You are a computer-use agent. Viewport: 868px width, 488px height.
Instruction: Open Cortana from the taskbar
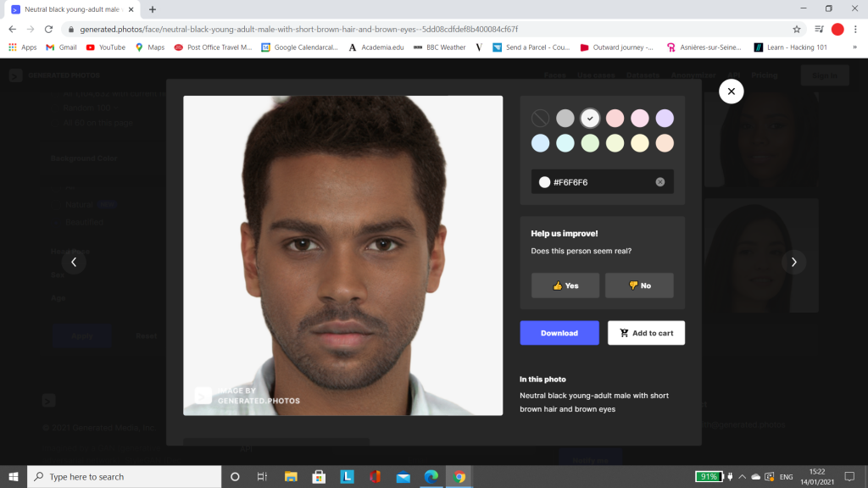tap(235, 476)
